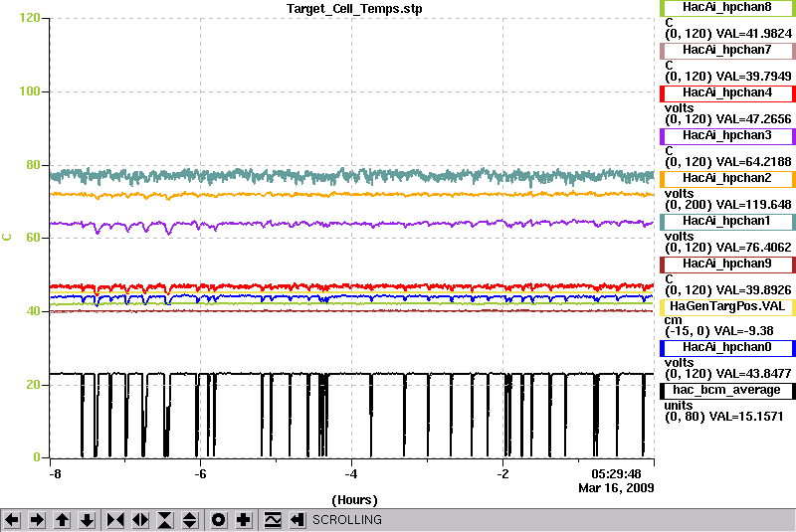The image size is (796, 532).
Task: Select the HacAi_hpchan8 legend entry
Action: pos(727,8)
